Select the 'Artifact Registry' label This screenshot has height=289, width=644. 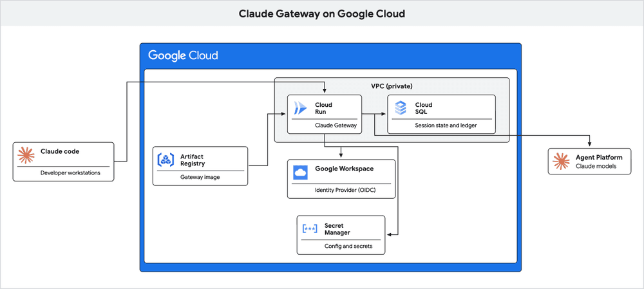point(193,160)
